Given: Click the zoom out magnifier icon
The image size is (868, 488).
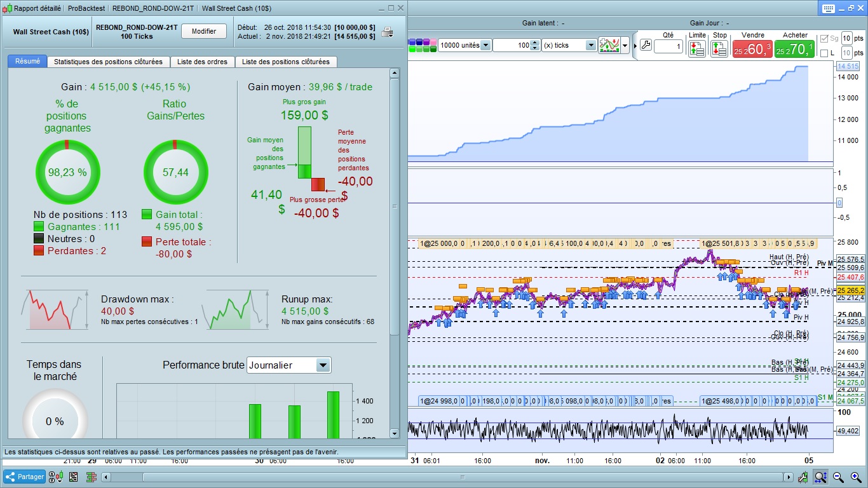Looking at the screenshot, I should (838, 477).
